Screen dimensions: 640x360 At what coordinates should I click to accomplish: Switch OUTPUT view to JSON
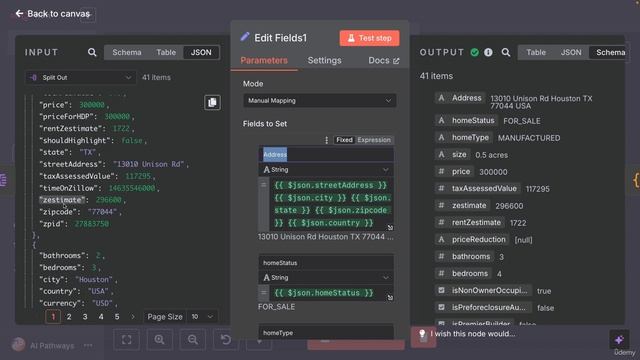571,52
